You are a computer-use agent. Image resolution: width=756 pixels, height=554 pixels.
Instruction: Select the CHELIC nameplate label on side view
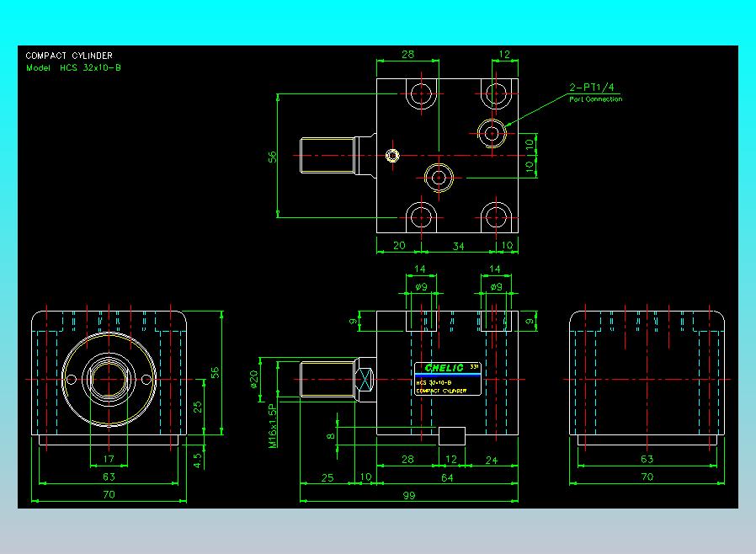click(x=448, y=379)
